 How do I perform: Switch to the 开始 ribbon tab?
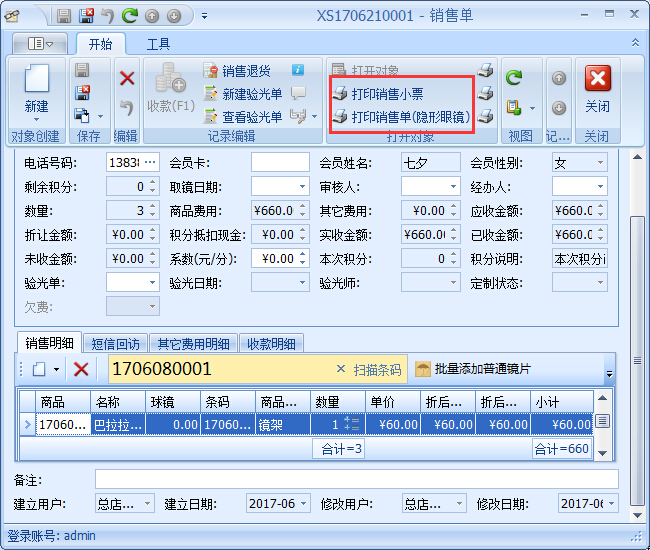pyautogui.click(x=100, y=44)
